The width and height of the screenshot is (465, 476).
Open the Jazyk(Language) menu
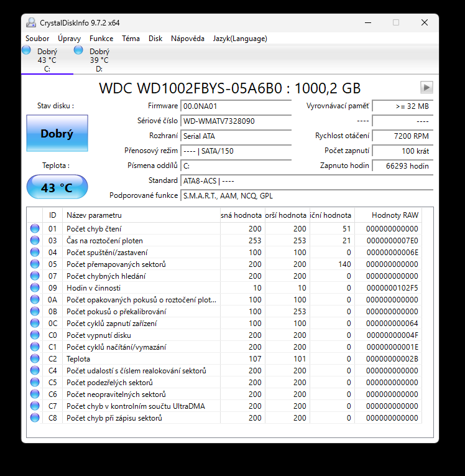240,39
